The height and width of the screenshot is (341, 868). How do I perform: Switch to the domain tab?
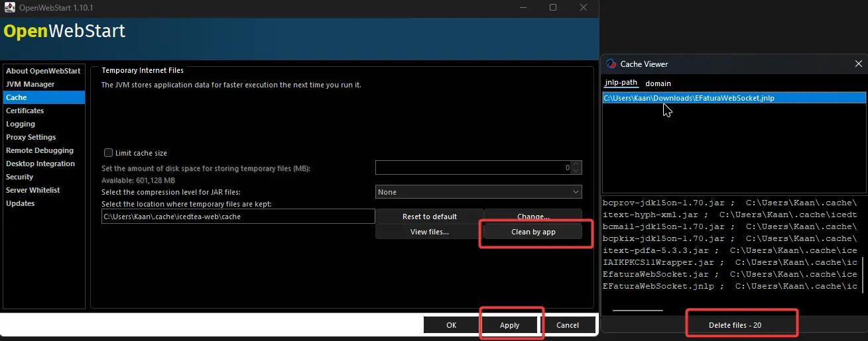click(x=658, y=83)
